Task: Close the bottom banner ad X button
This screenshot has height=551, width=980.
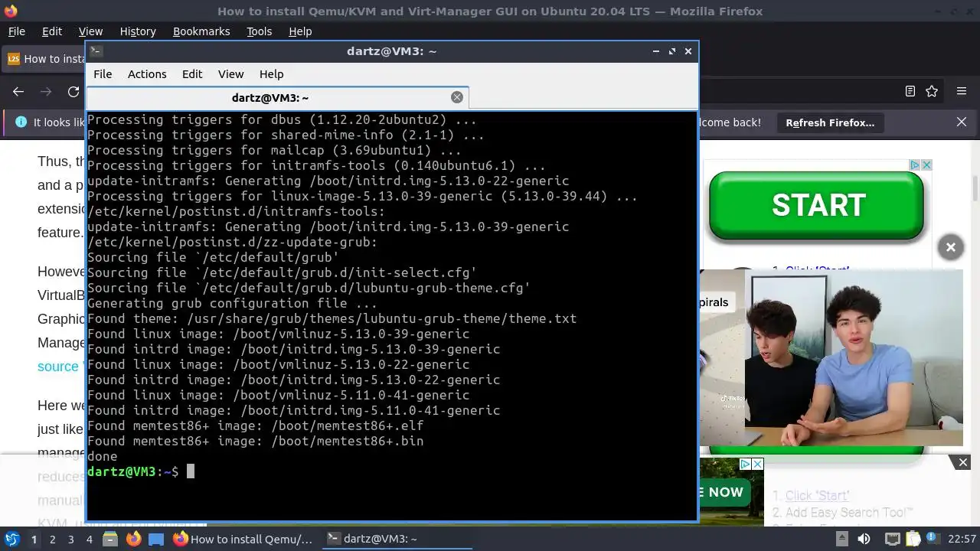Action: [963, 462]
